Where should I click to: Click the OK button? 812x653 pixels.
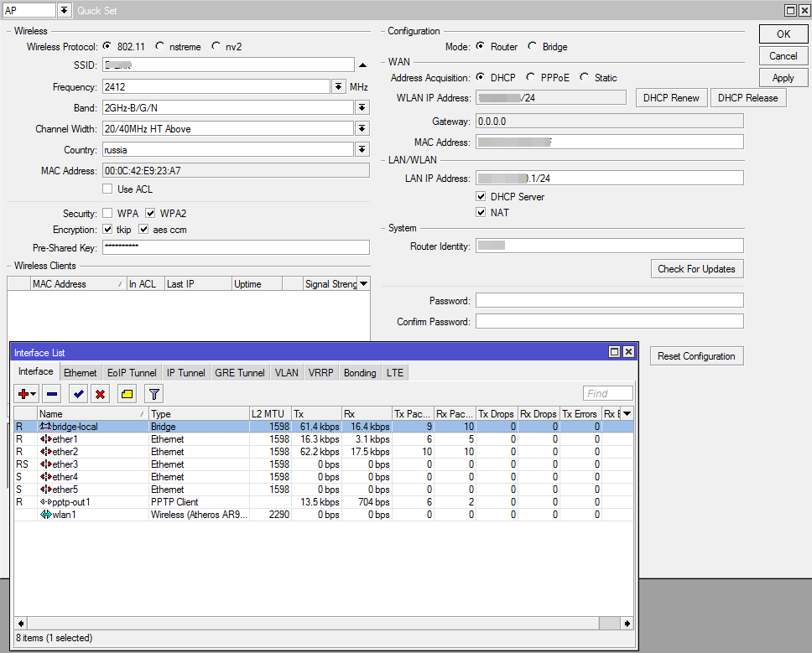coord(783,34)
